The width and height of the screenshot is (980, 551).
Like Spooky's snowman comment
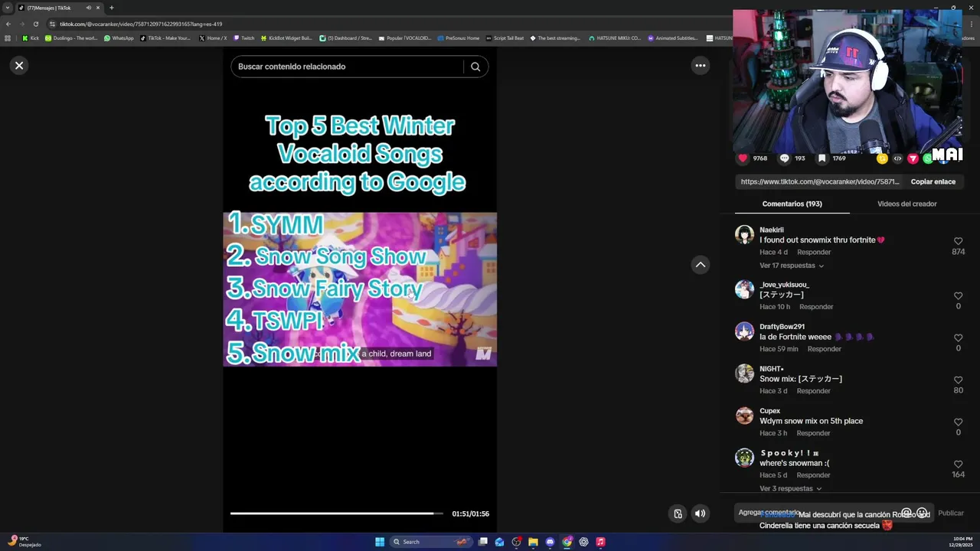[x=958, y=464]
